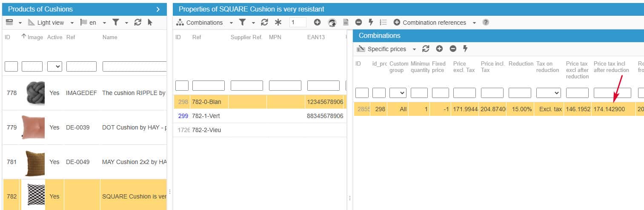This screenshot has height=210, width=644.
Task: Click the asterisk icon in Properties toolbar
Action: pos(278,23)
